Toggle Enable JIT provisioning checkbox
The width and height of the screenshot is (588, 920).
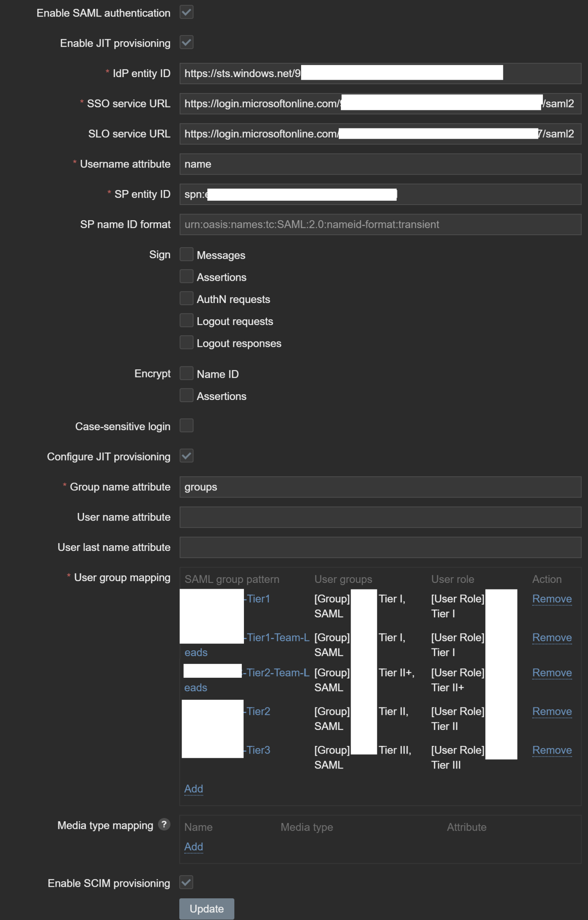pos(186,43)
